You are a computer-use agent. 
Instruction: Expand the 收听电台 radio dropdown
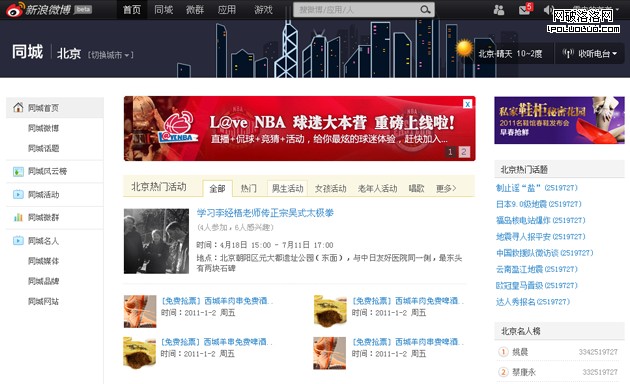589,53
